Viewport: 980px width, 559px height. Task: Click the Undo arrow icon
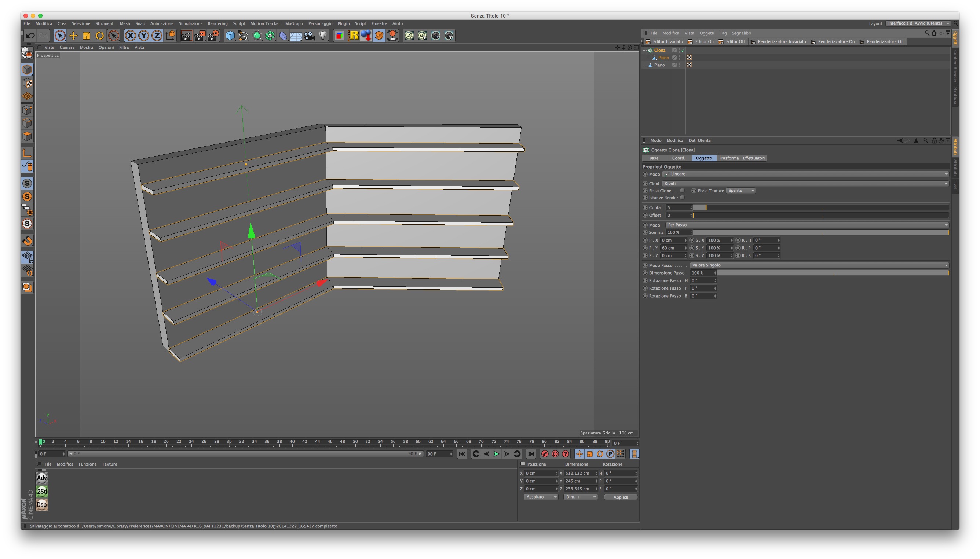(x=30, y=36)
